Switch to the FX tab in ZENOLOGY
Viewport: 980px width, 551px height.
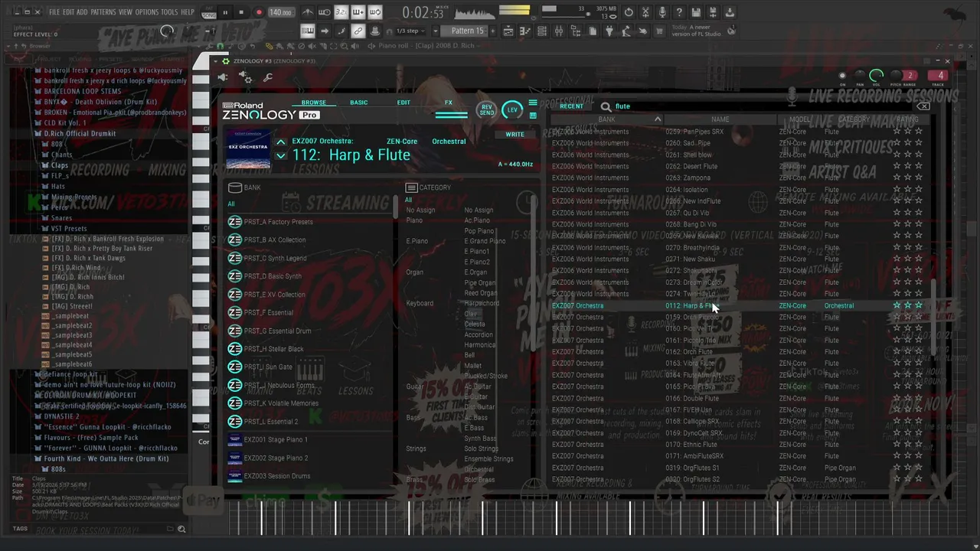point(449,103)
